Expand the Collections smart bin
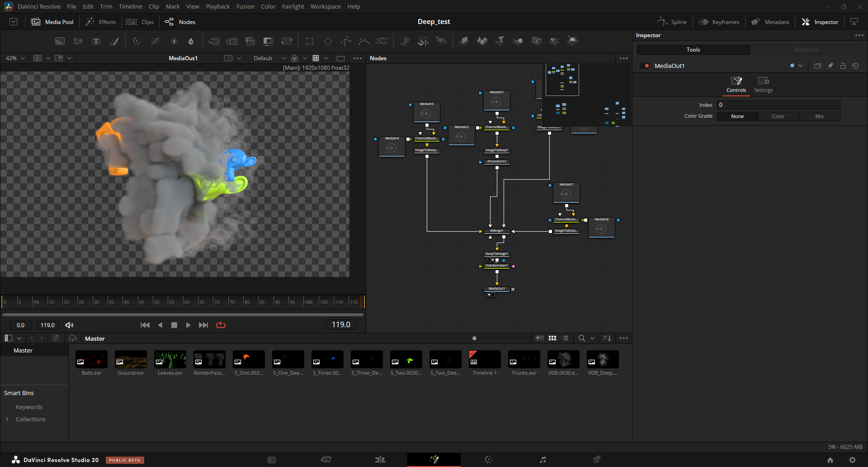Viewport: 868px width, 467px height. click(7, 419)
